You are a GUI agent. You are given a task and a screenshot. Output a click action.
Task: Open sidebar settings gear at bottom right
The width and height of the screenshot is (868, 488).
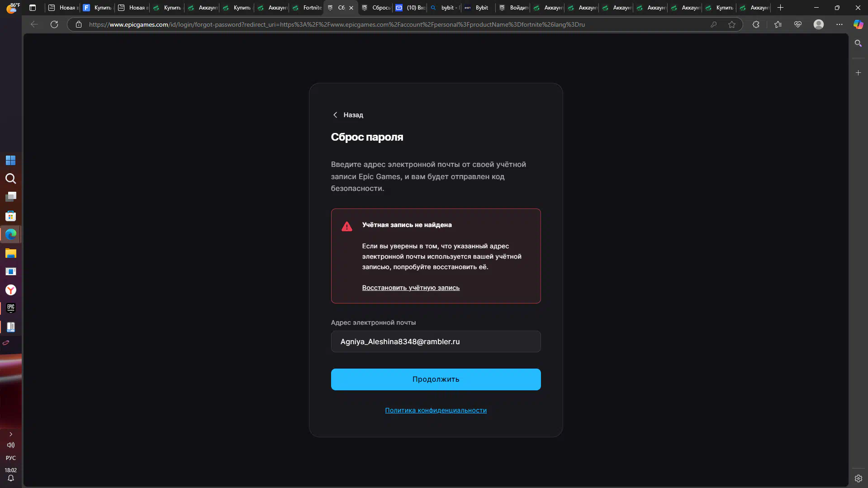[x=858, y=479]
